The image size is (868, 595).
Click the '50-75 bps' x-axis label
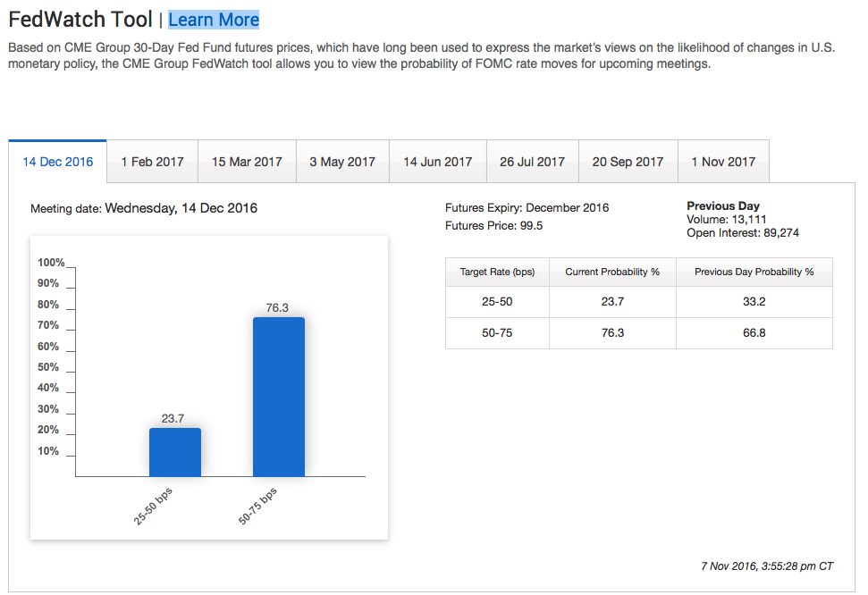(x=257, y=506)
